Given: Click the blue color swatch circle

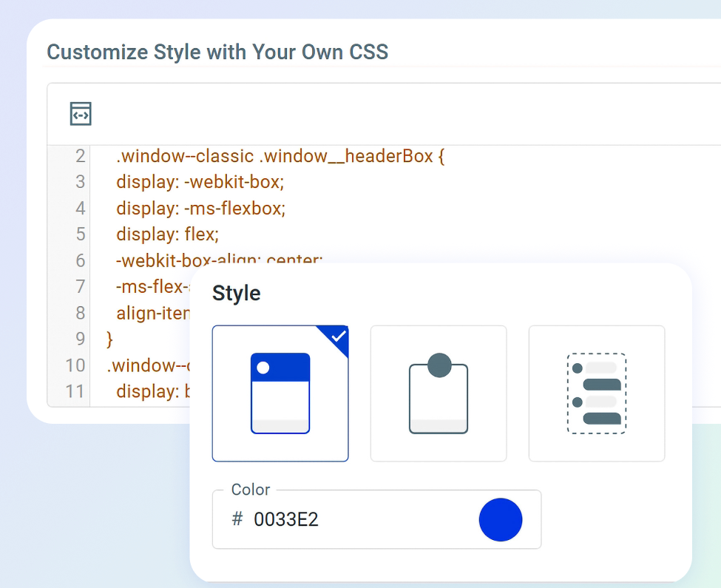Looking at the screenshot, I should click(501, 519).
